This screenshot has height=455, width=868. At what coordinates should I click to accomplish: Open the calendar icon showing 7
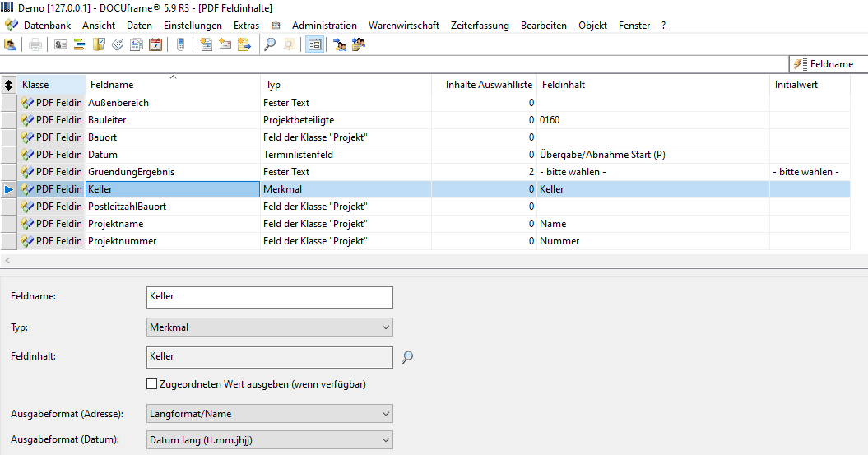pyautogui.click(x=155, y=44)
